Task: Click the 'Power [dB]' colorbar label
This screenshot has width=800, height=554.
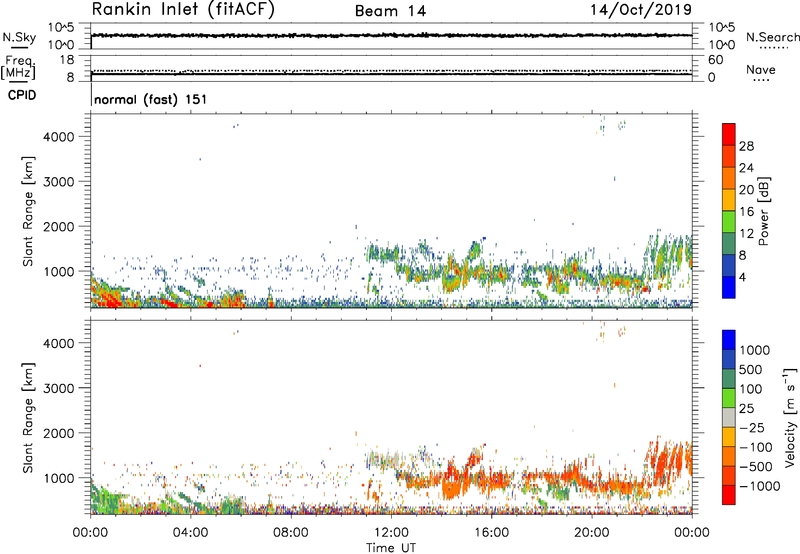Action: (763, 211)
